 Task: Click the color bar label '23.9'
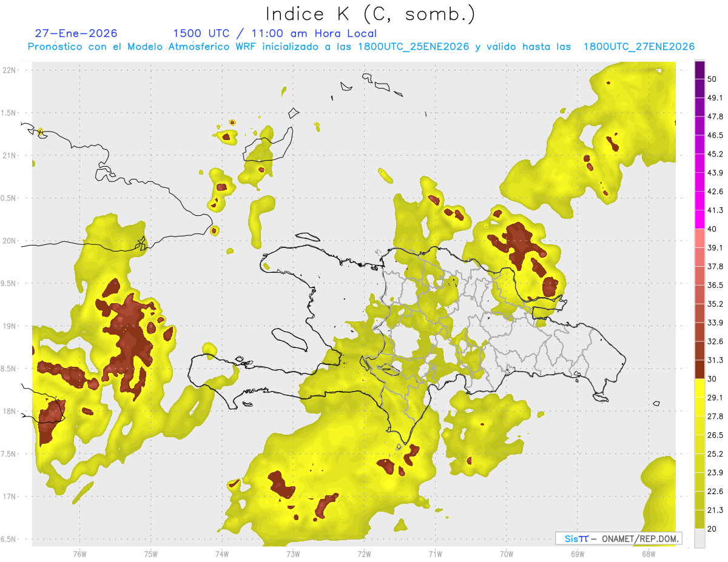715,473
